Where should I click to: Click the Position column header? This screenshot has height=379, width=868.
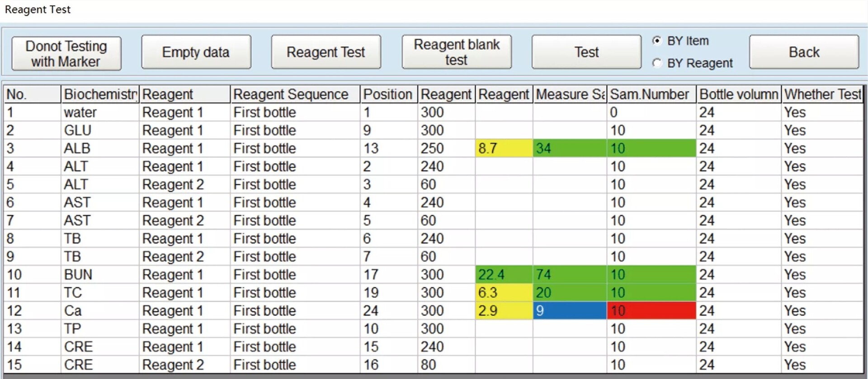(x=388, y=94)
